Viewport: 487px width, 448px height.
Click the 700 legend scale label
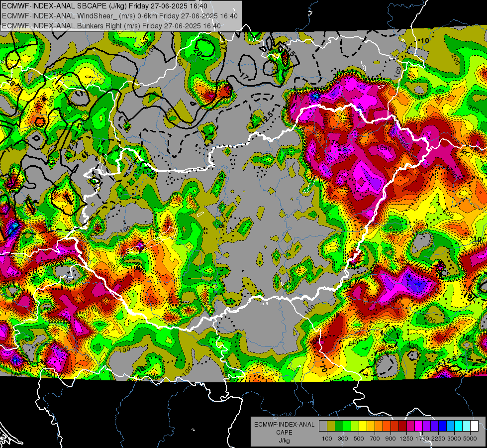(375, 439)
